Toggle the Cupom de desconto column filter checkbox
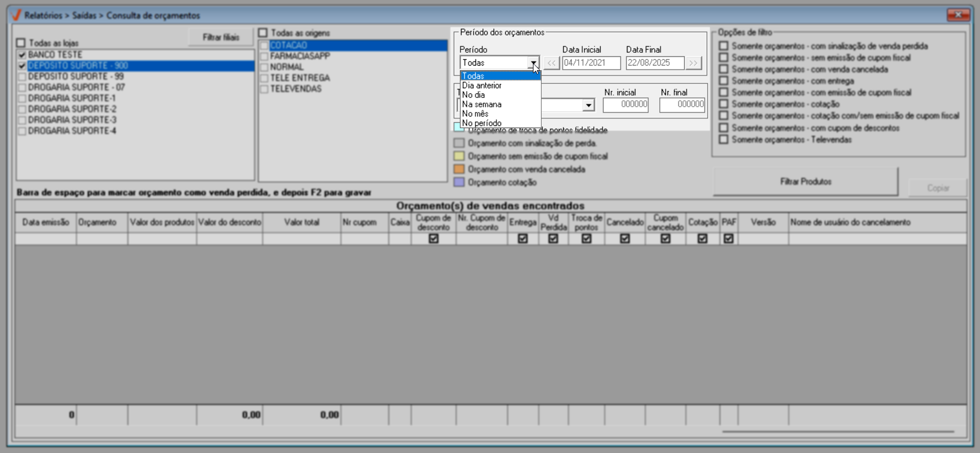 pyautogui.click(x=433, y=238)
